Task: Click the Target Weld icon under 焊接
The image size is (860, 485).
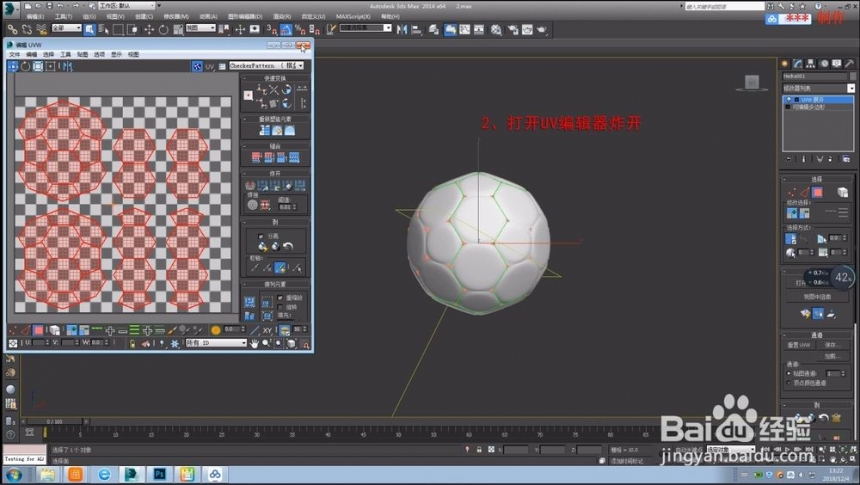Action: click(252, 205)
